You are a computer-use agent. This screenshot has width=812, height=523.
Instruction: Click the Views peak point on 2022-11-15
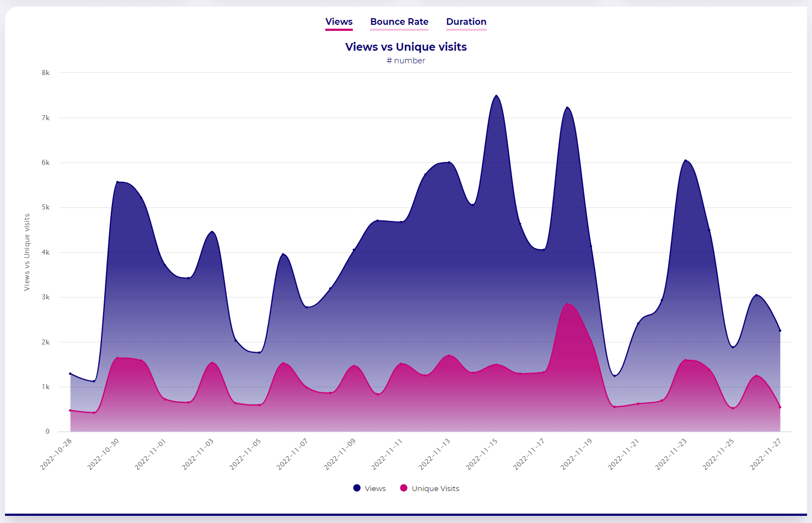tap(496, 96)
